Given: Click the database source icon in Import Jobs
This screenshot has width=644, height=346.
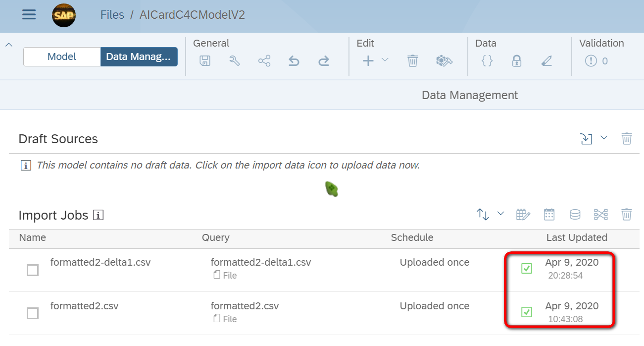Looking at the screenshot, I should (575, 215).
